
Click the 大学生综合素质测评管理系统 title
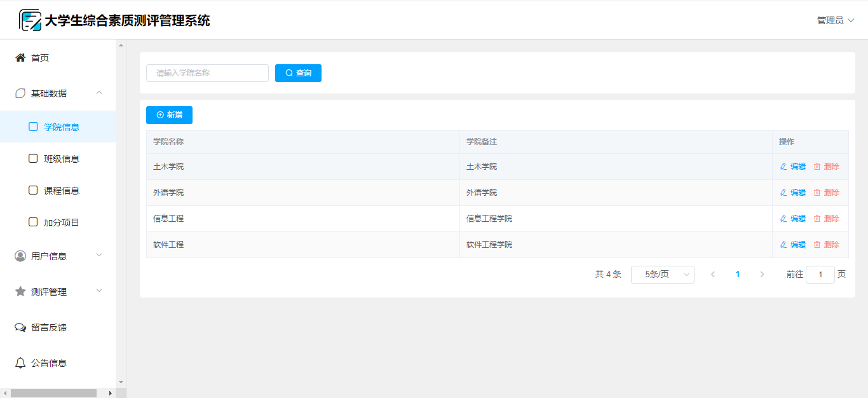point(127,21)
